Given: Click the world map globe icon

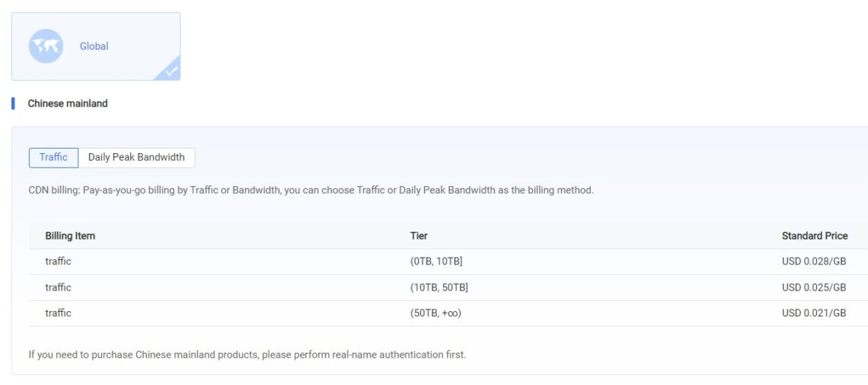Looking at the screenshot, I should point(46,46).
